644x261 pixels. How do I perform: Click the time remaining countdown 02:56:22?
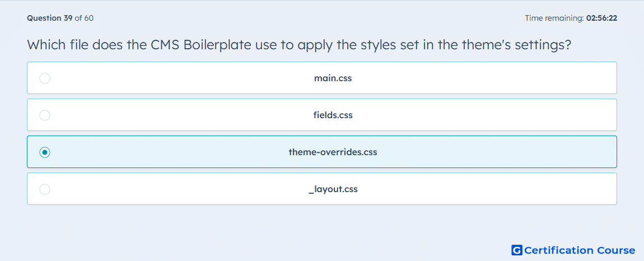click(x=601, y=18)
